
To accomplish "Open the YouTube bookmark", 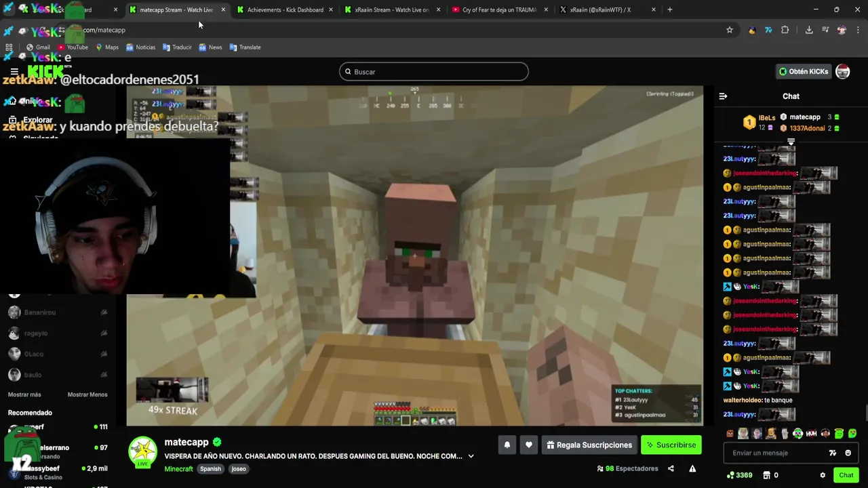I will tap(73, 47).
